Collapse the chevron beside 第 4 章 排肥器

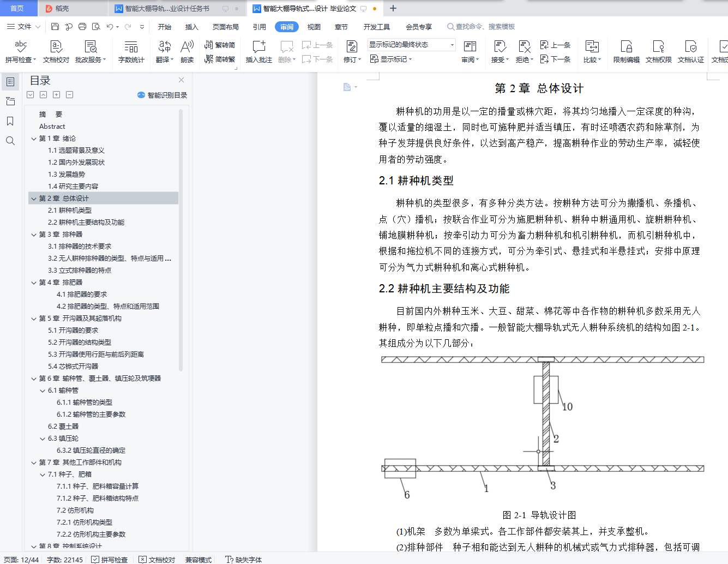[34, 283]
